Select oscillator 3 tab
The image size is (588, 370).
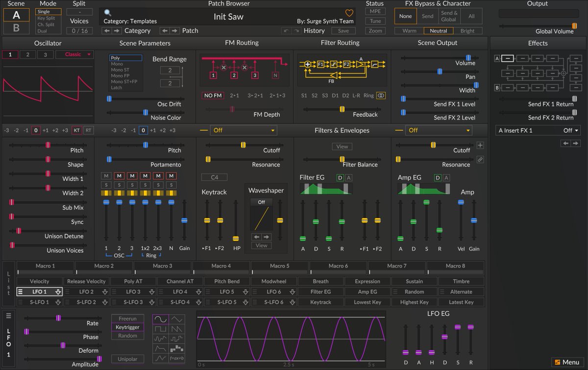pyautogui.click(x=45, y=54)
